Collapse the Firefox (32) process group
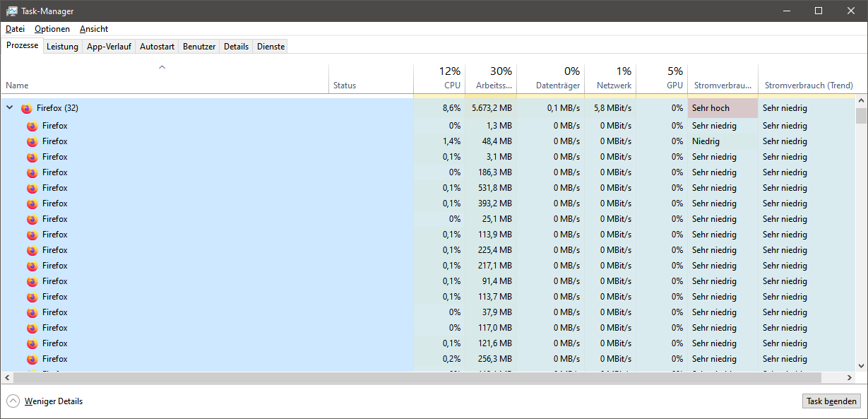The image size is (868, 419). [x=10, y=108]
